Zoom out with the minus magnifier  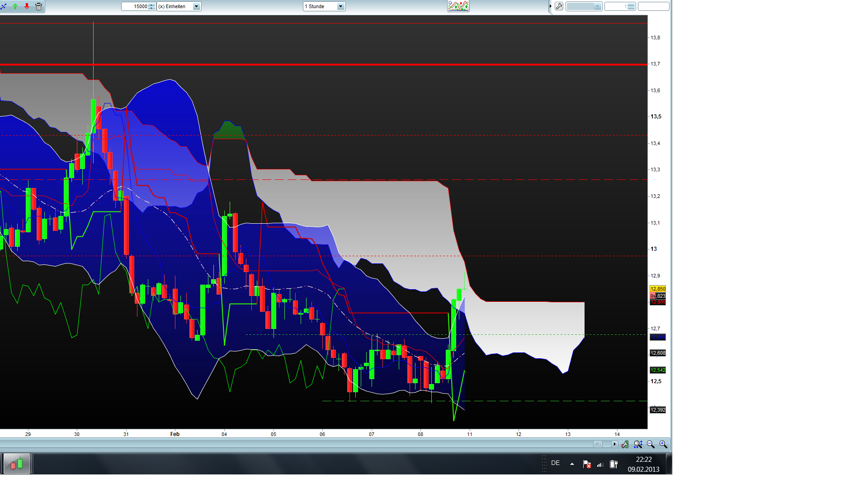pyautogui.click(x=651, y=445)
